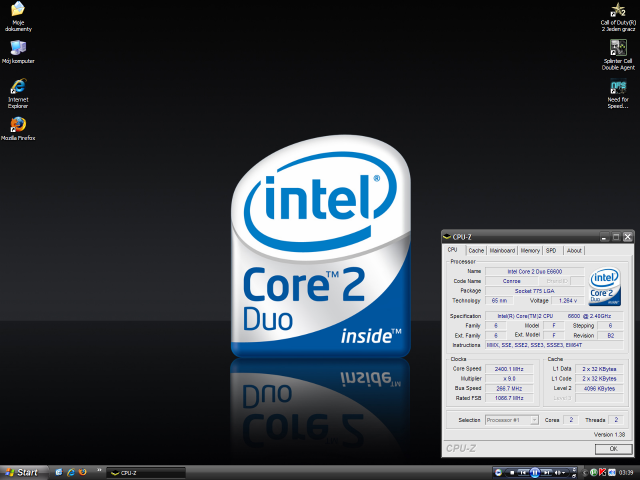Open the Memory tab

click(530, 251)
